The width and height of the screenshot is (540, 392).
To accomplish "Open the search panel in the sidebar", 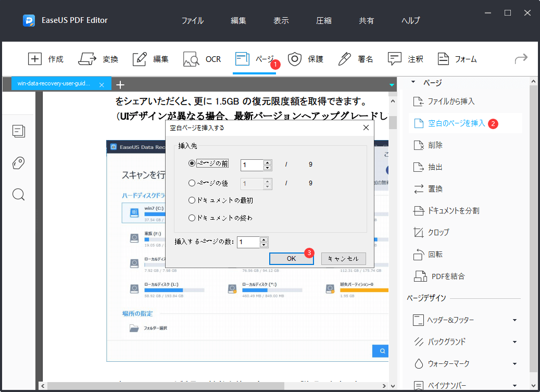I will (19, 194).
